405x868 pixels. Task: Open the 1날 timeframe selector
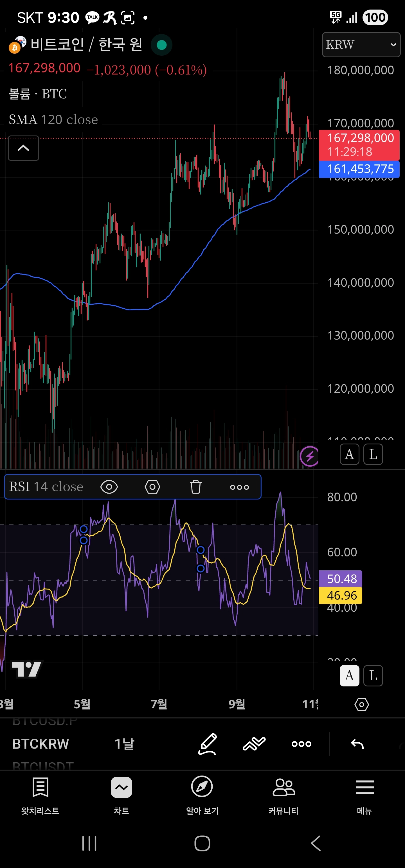pos(124,744)
